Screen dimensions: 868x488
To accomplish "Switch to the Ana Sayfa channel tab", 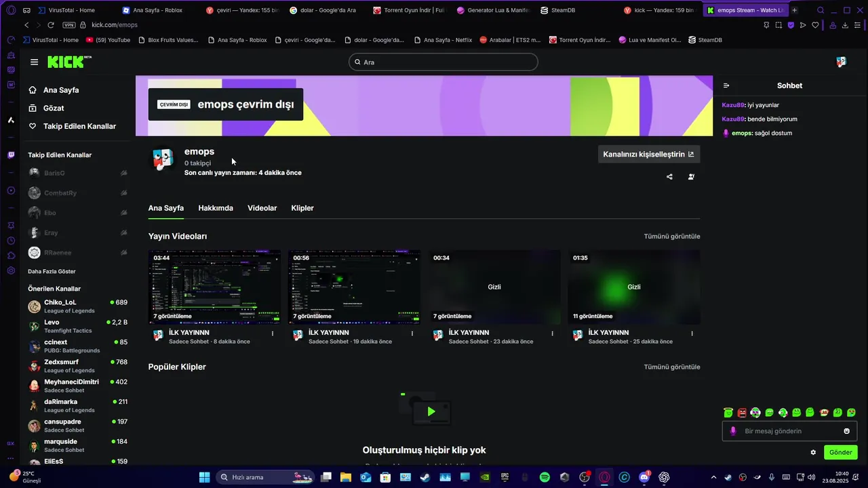I will click(x=166, y=208).
